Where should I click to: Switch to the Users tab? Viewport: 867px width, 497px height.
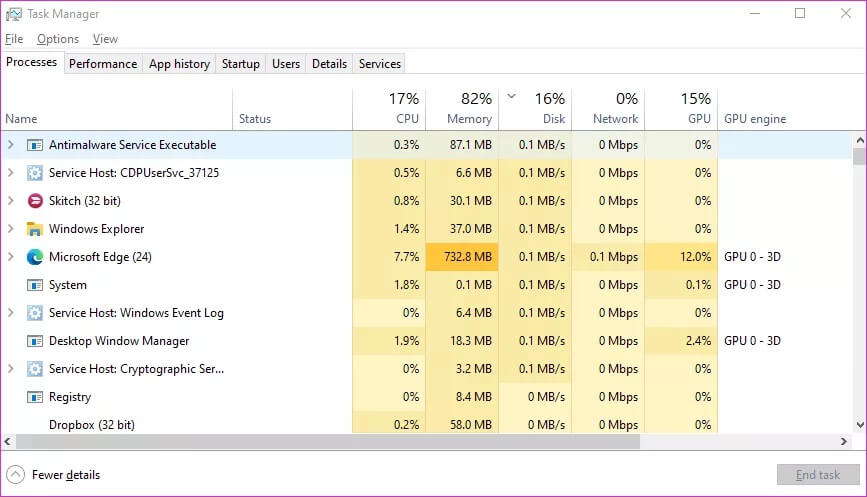tap(286, 64)
